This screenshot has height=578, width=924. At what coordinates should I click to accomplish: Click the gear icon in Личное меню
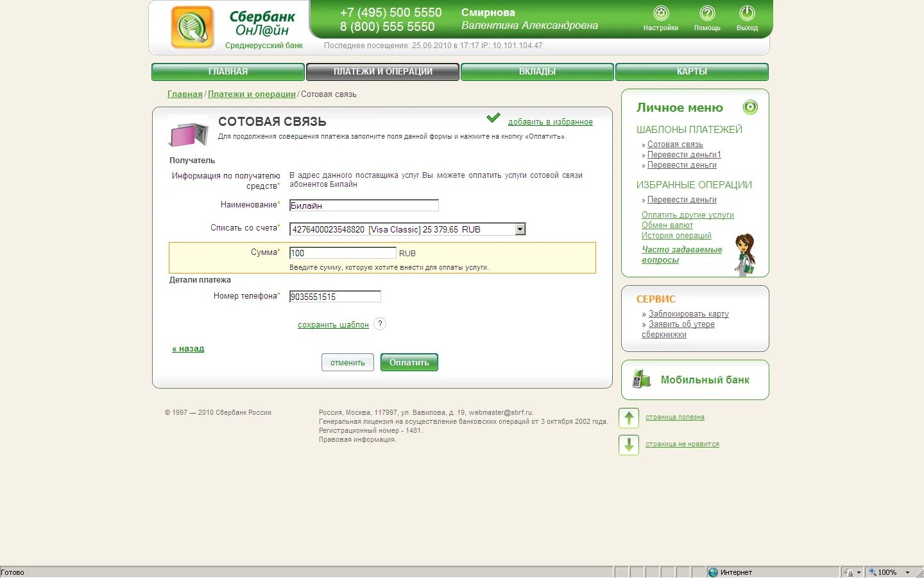point(750,107)
